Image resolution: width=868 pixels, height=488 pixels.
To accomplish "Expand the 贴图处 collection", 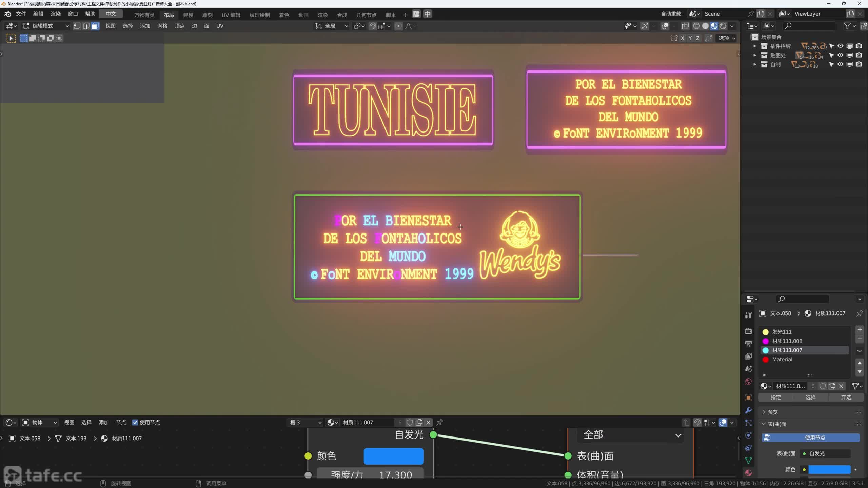I will [x=755, y=55].
